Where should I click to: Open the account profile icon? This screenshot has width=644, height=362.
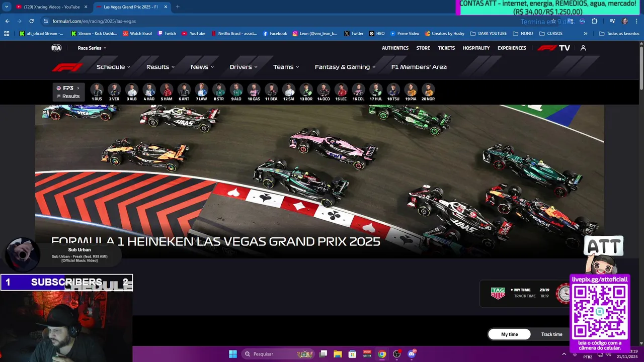(583, 48)
